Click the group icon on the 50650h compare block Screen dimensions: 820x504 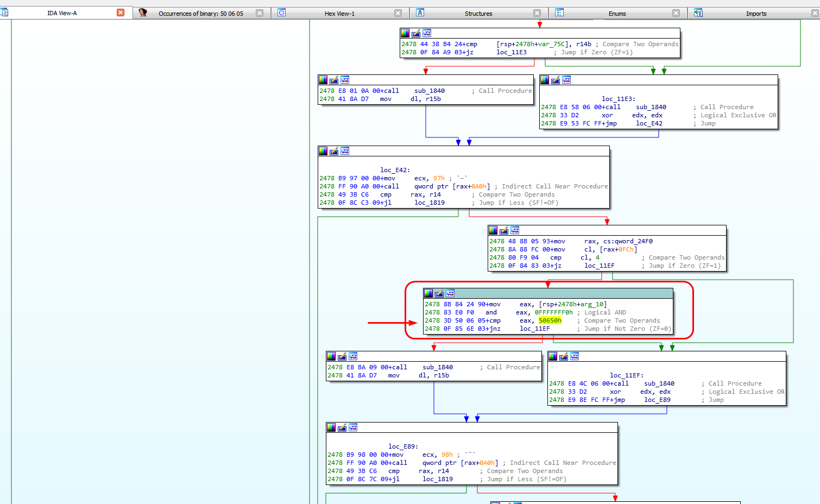point(450,293)
